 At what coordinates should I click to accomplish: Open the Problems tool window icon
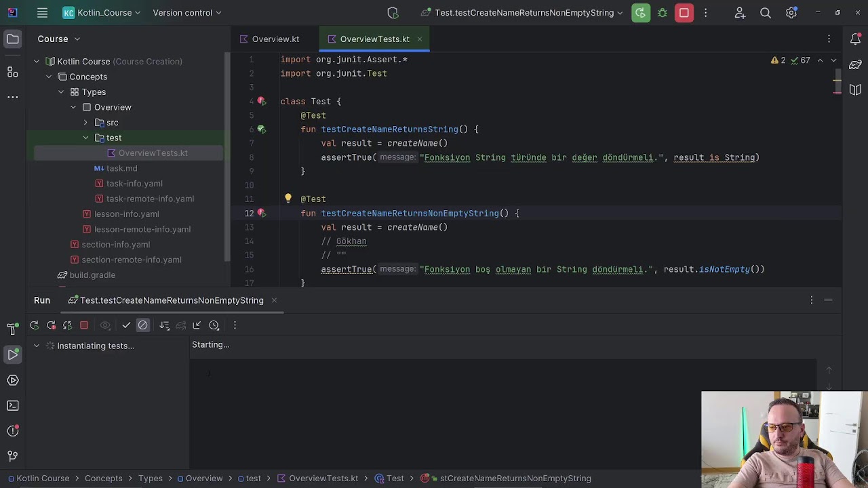pos(13,431)
